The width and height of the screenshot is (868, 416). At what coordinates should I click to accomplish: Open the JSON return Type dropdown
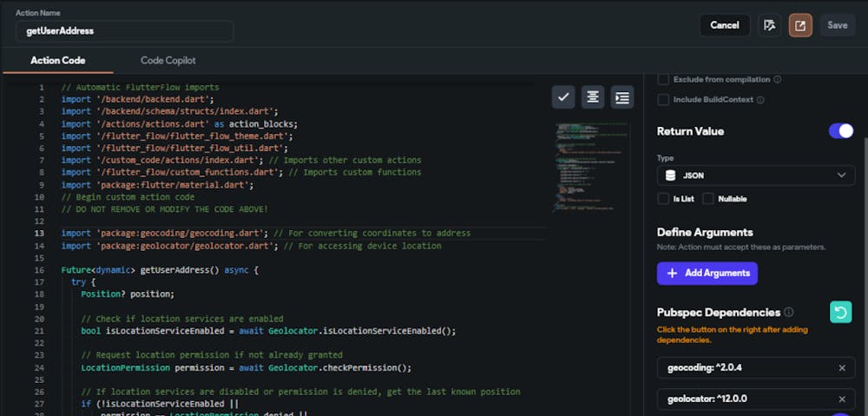[755, 175]
